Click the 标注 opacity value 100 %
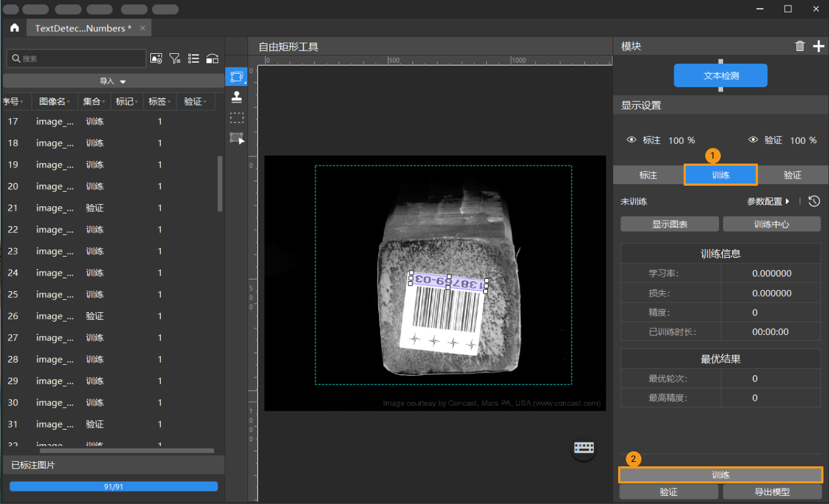829x504 pixels. pos(681,140)
